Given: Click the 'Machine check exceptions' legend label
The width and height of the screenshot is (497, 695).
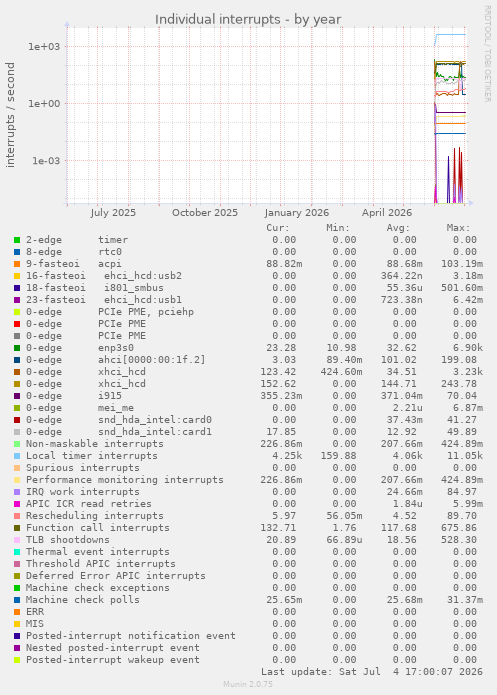Looking at the screenshot, I should point(98,588).
